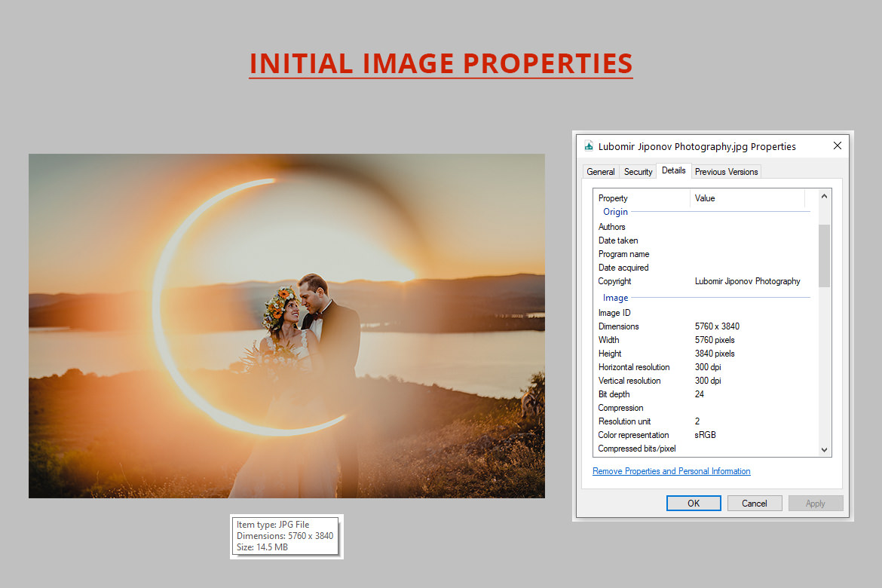
Task: Click the Copyright property label
Action: click(x=615, y=280)
